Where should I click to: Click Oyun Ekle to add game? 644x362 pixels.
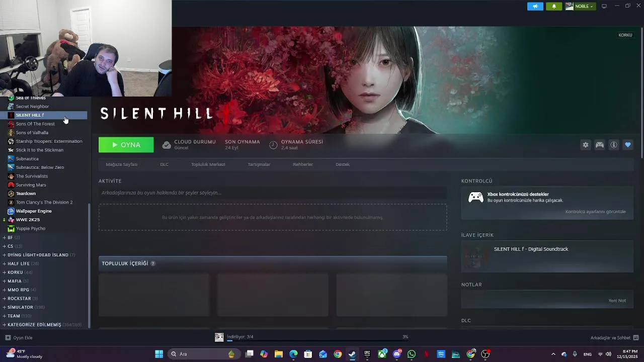(19, 338)
